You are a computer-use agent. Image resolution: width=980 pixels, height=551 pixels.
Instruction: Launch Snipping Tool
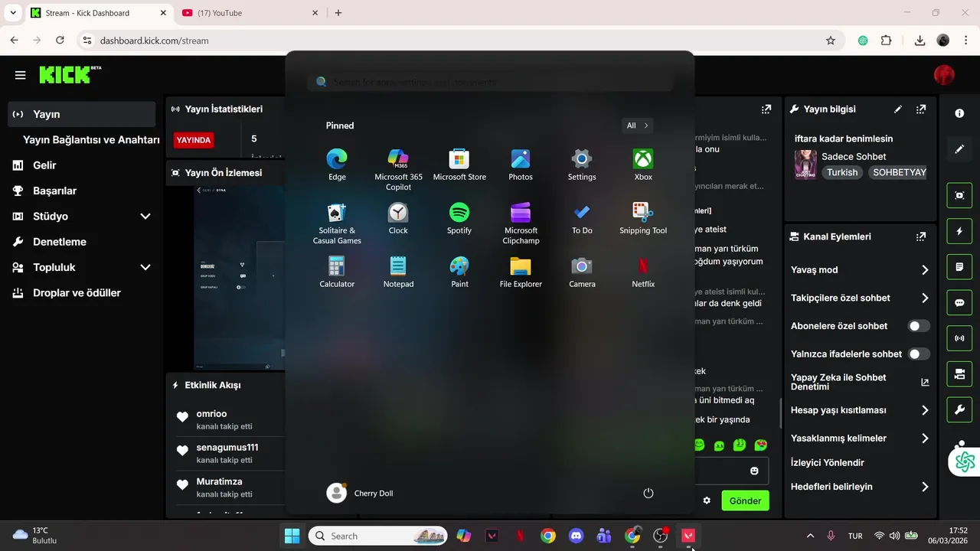(x=643, y=219)
